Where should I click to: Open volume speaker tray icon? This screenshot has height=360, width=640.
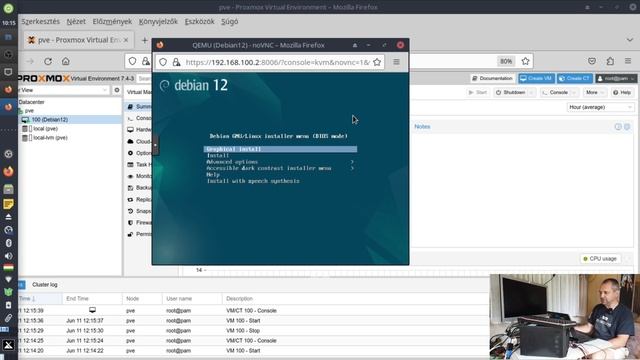pyautogui.click(x=8, y=256)
